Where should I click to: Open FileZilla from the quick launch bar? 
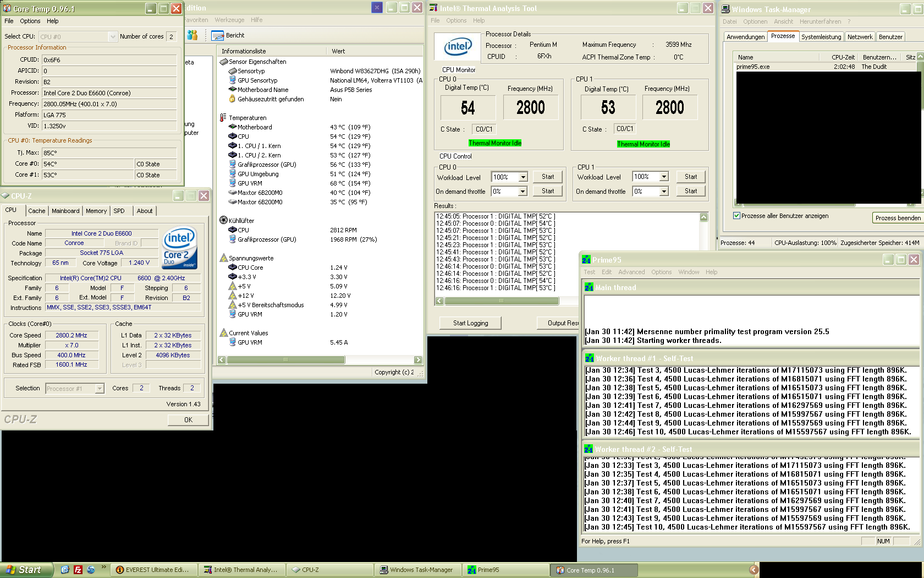click(x=78, y=570)
